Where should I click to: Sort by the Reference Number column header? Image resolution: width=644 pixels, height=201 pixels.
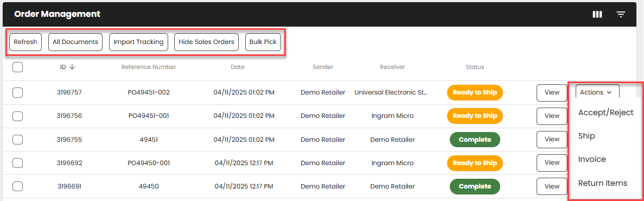149,67
